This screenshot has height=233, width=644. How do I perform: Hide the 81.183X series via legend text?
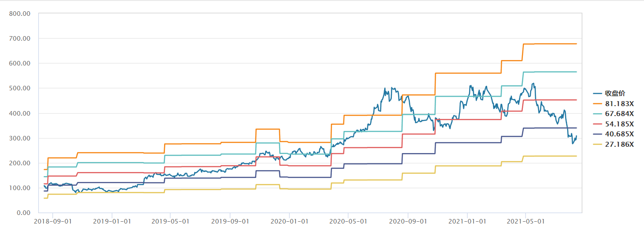pos(619,104)
